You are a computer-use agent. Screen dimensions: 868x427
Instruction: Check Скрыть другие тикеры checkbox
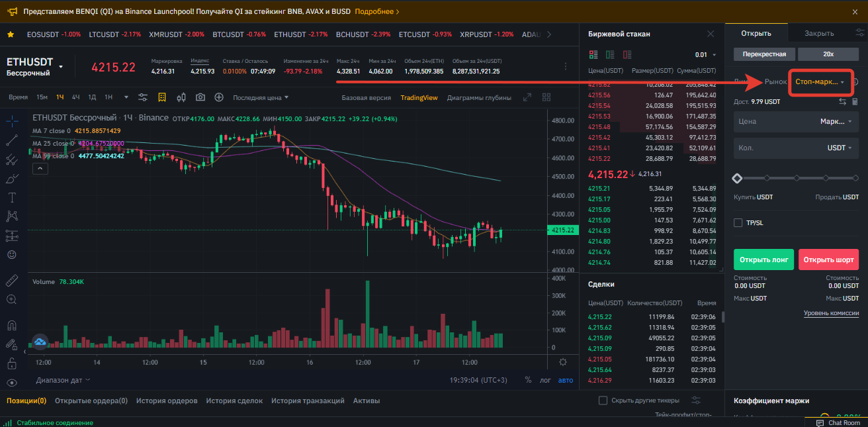(x=603, y=401)
